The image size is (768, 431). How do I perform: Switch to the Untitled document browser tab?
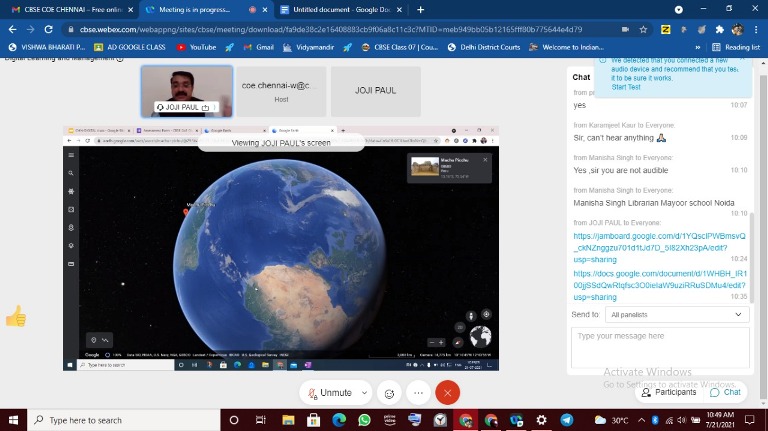click(329, 9)
